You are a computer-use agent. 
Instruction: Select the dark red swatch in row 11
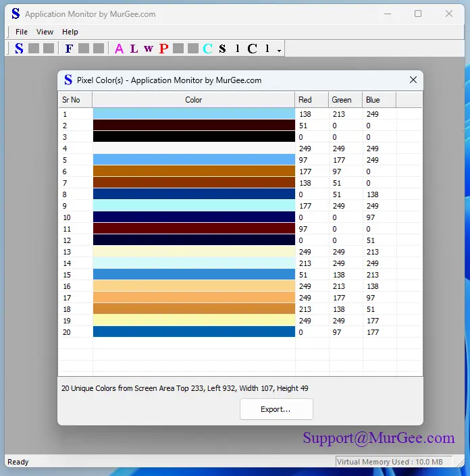pos(194,229)
